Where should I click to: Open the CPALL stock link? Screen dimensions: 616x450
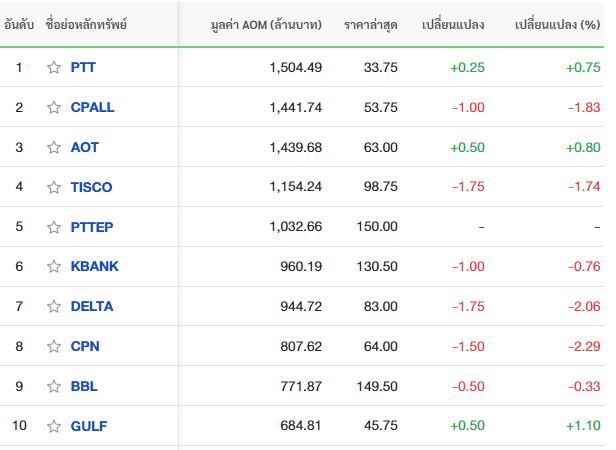92,107
